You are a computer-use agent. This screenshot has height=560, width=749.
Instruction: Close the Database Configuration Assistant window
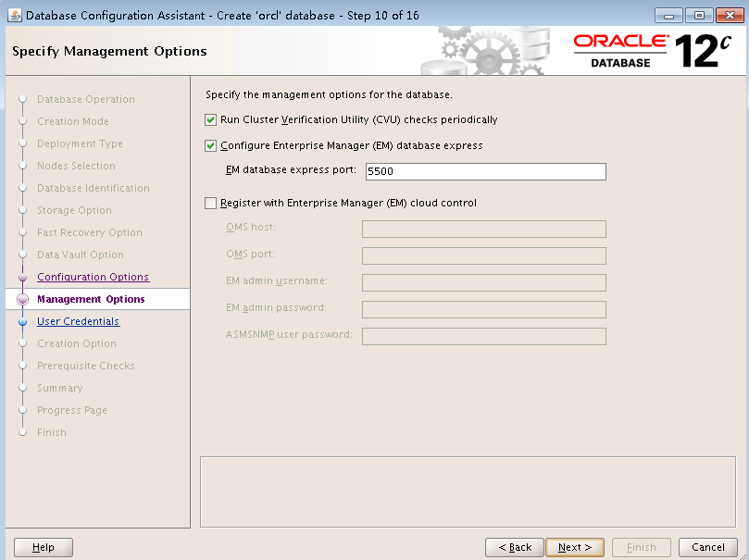[725, 16]
